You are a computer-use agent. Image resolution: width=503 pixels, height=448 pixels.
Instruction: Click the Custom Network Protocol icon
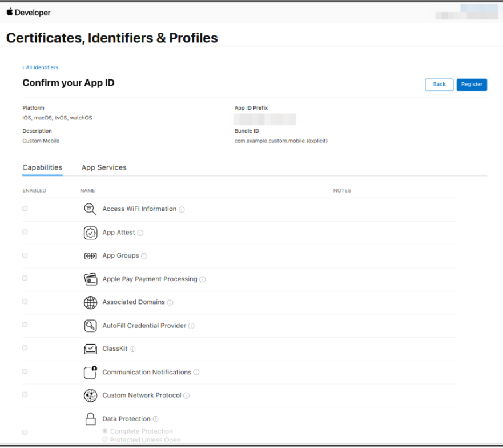pyautogui.click(x=90, y=395)
